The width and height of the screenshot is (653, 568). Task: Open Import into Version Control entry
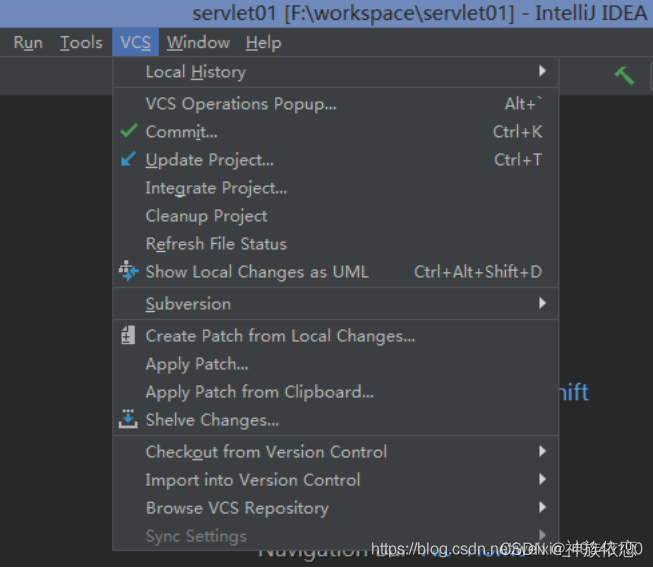[336, 480]
